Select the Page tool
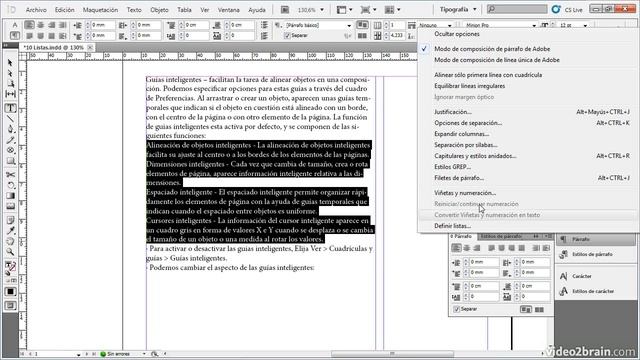The height and width of the screenshot is (360, 640). (10, 84)
